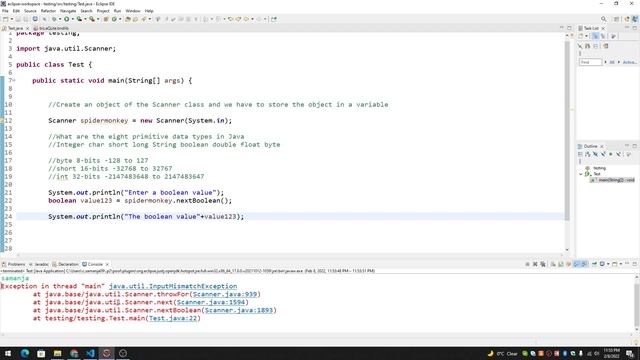Open the Coverage dropdown arrow
The height and width of the screenshot is (360, 640).
(x=85, y=19)
